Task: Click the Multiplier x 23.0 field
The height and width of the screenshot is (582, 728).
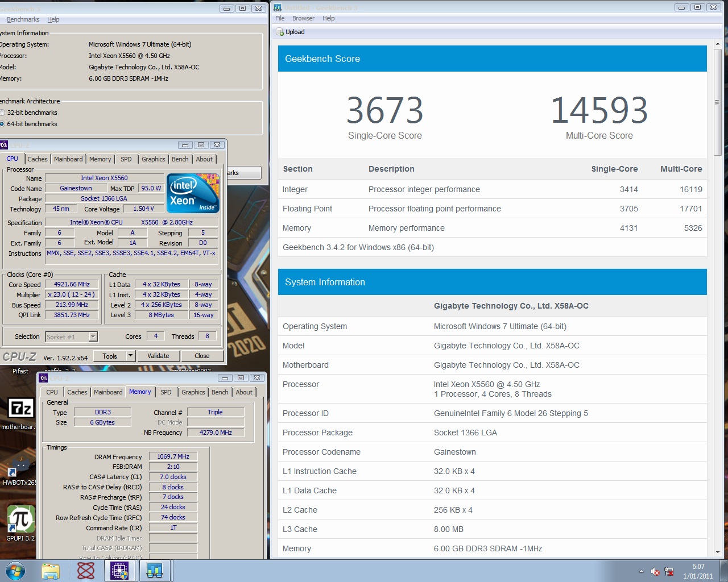Action: [x=72, y=294]
